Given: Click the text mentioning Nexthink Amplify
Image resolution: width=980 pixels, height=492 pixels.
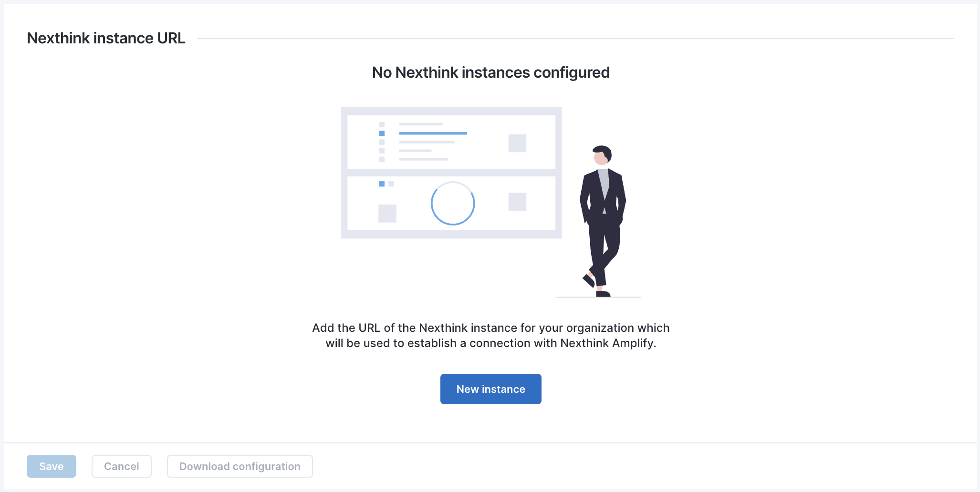Looking at the screenshot, I should [x=490, y=343].
